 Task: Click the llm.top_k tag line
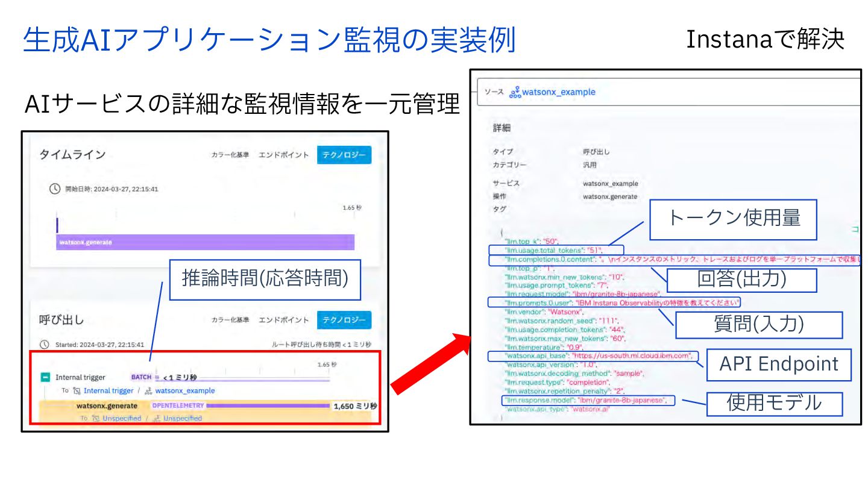[532, 240]
